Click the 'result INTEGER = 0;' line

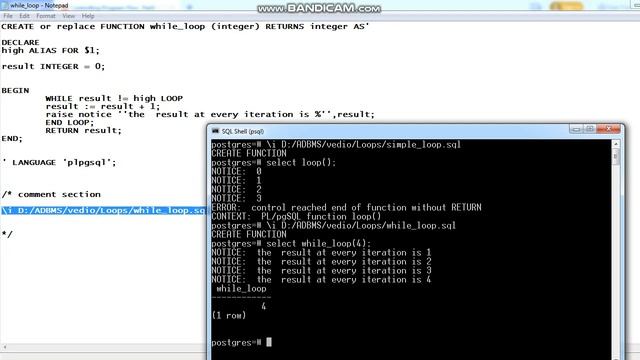[x=53, y=66]
